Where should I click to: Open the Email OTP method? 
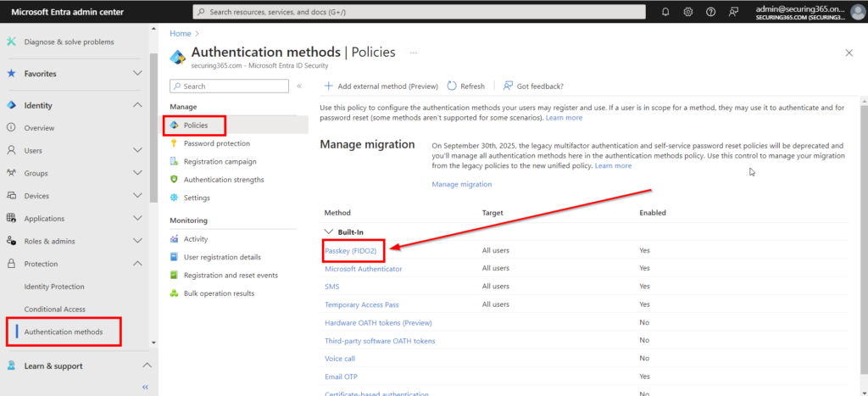[x=341, y=376]
